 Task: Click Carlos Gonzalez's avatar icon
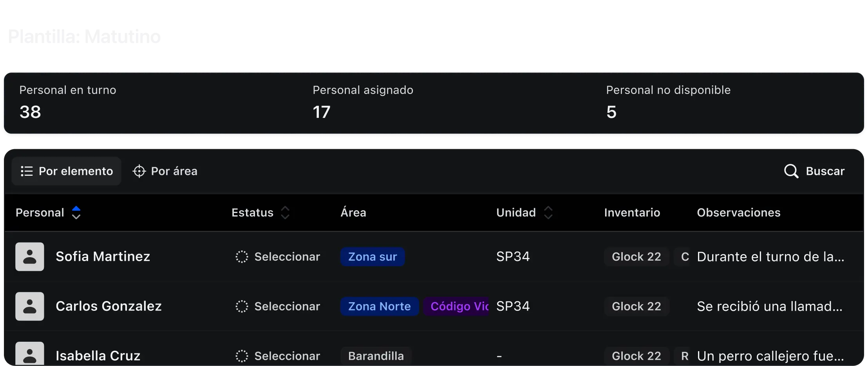point(30,306)
